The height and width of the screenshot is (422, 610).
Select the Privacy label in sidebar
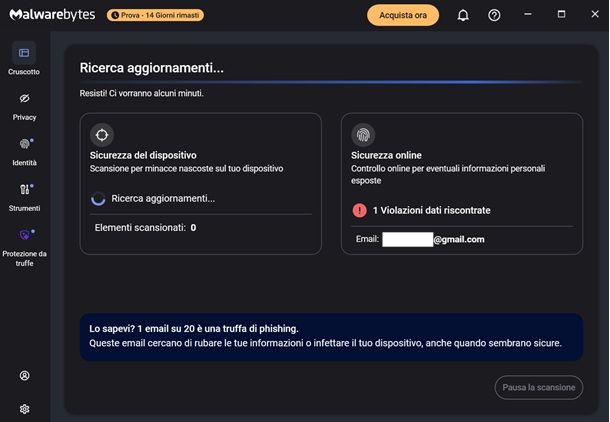point(24,117)
